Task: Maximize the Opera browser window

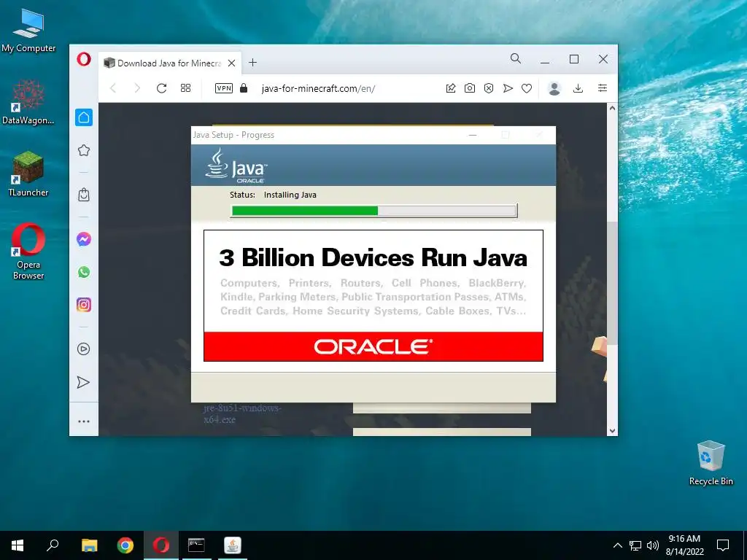Action: (574, 60)
